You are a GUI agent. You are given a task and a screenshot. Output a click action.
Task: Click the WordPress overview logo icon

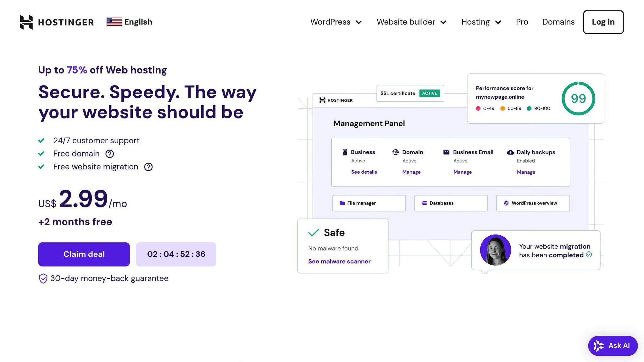point(506,203)
